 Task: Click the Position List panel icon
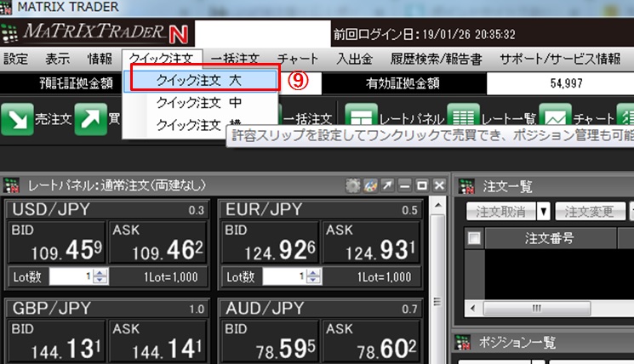pos(463,342)
